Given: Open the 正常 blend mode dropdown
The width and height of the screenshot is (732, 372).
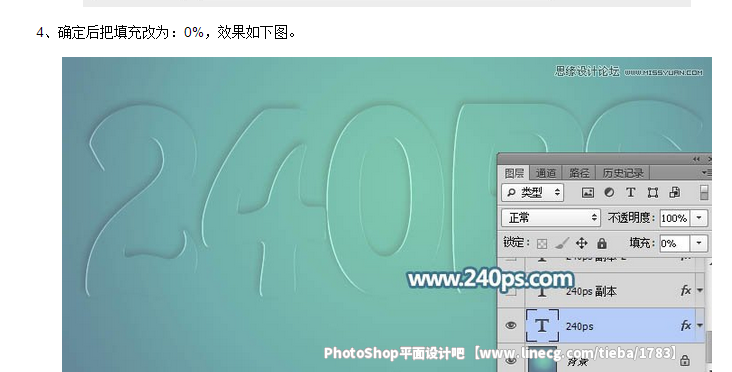Looking at the screenshot, I should (551, 218).
